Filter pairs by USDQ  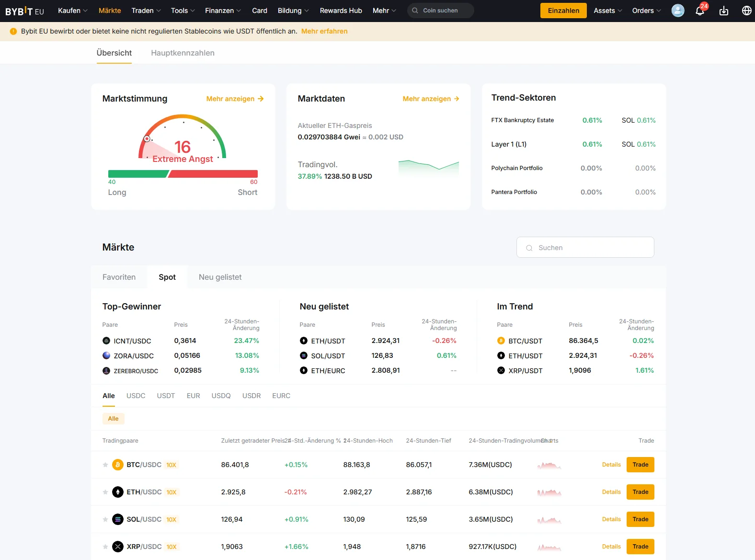pos(221,396)
